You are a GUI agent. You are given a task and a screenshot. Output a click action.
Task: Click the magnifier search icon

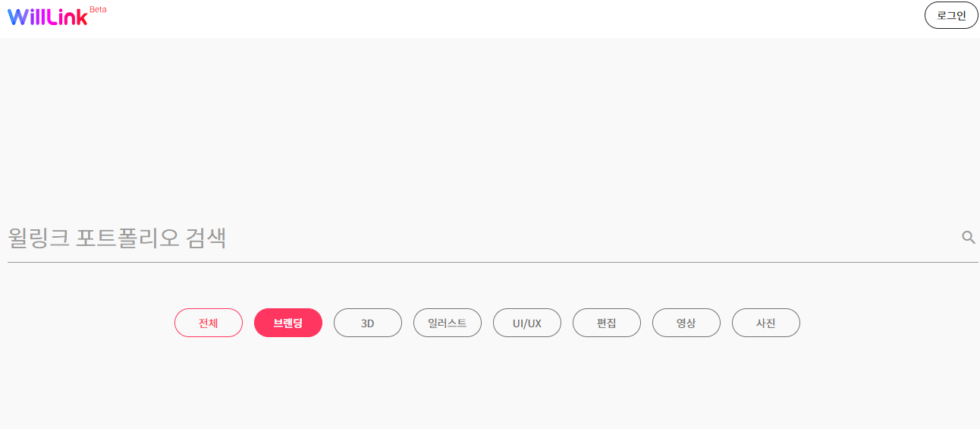coord(968,238)
